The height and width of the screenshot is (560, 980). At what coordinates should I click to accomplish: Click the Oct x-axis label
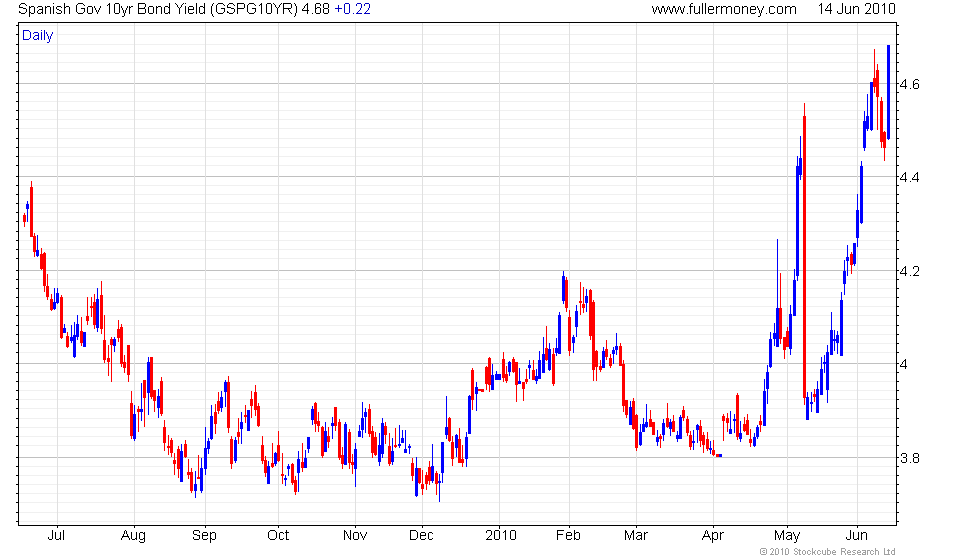278,536
